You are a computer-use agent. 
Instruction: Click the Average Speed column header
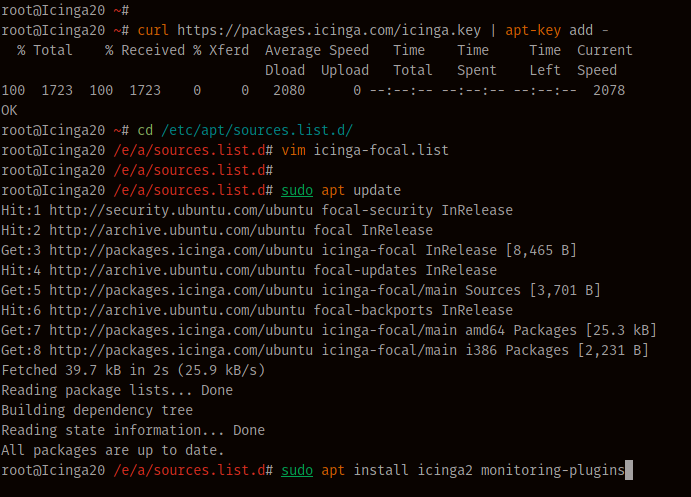(317, 50)
